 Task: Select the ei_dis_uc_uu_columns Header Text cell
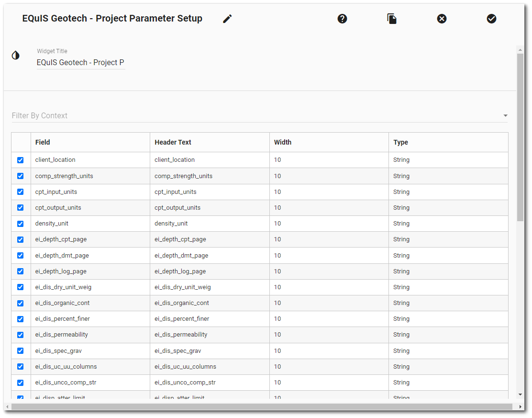[210, 367]
